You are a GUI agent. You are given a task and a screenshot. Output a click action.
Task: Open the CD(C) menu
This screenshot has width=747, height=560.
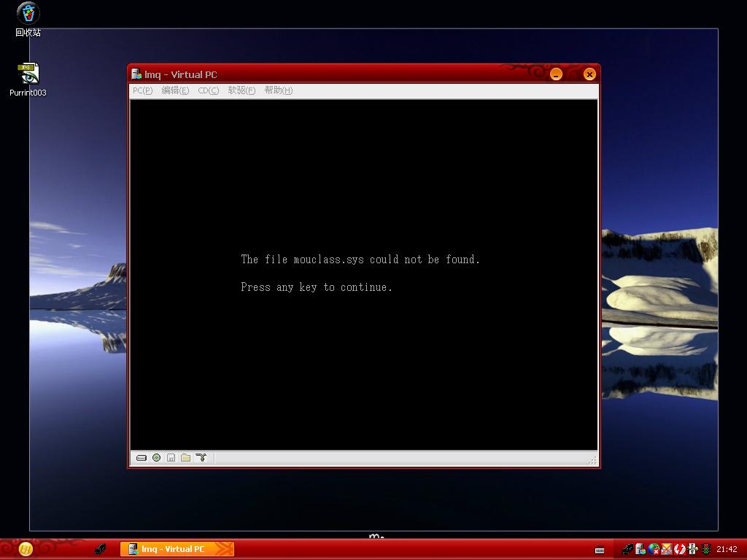(x=208, y=90)
